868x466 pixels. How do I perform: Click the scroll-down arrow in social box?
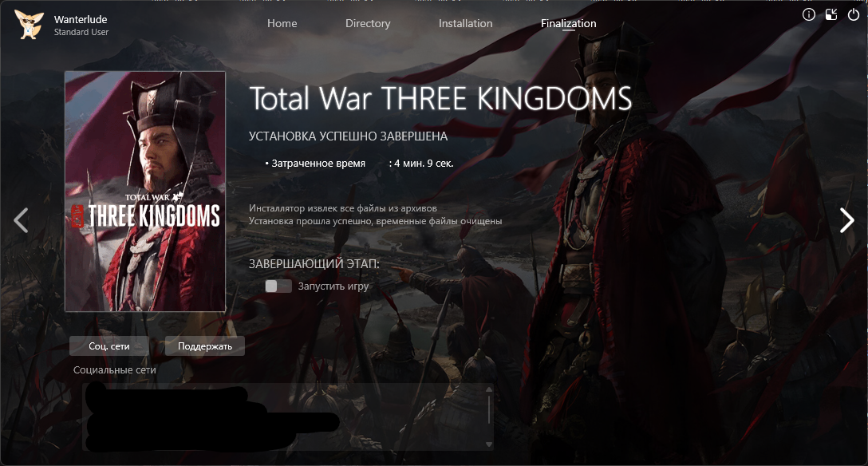(489, 444)
